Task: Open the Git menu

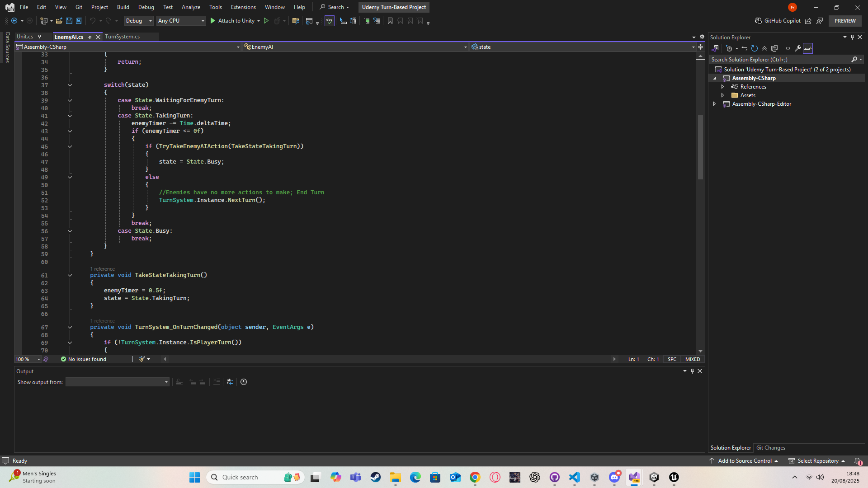Action: click(x=79, y=7)
